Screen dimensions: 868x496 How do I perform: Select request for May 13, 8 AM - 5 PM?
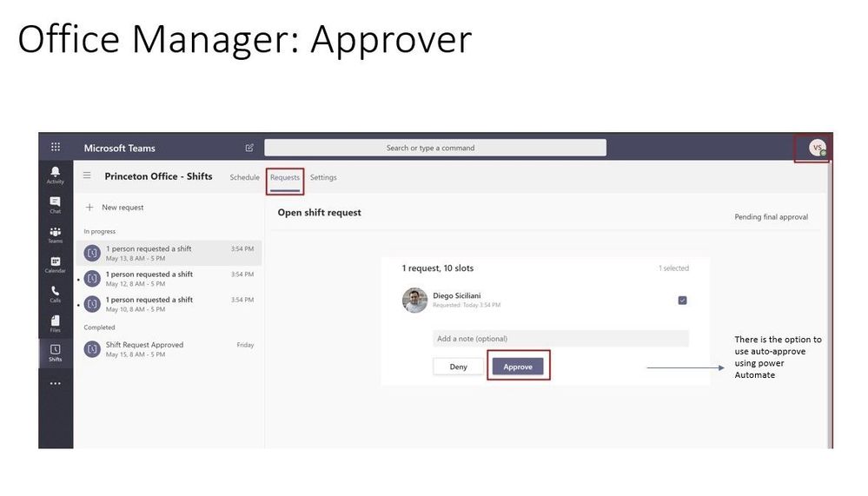pyautogui.click(x=169, y=253)
